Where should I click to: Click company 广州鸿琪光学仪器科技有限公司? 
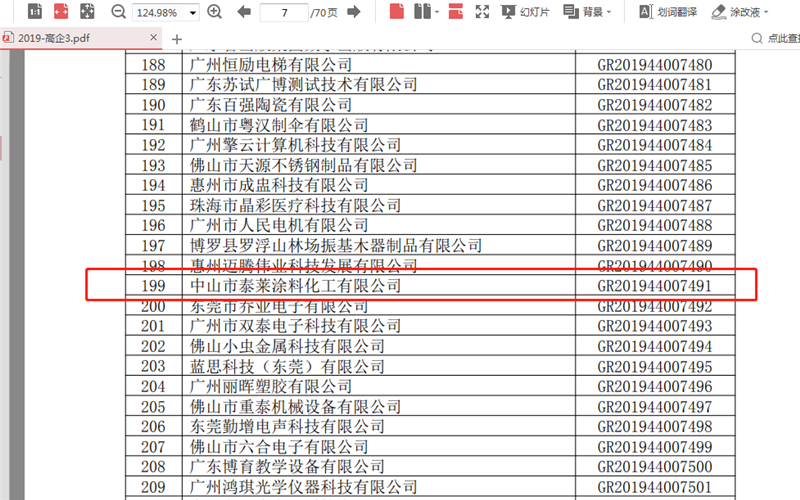[304, 487]
